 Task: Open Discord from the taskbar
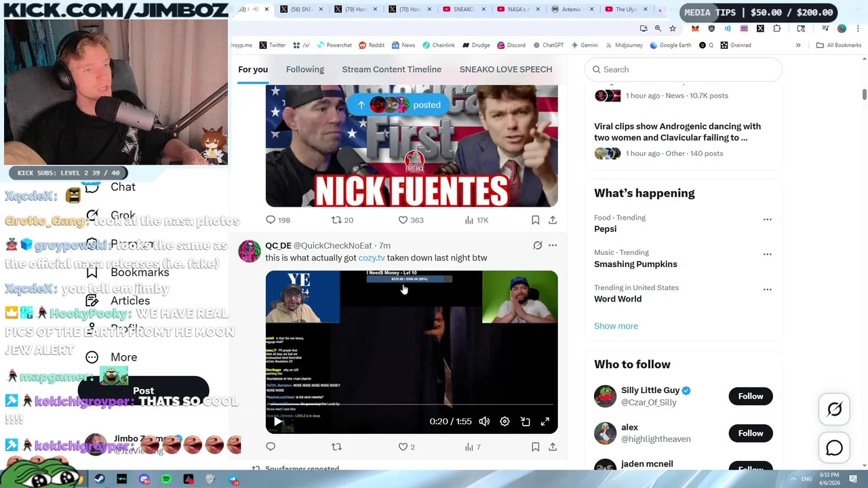tap(144, 479)
